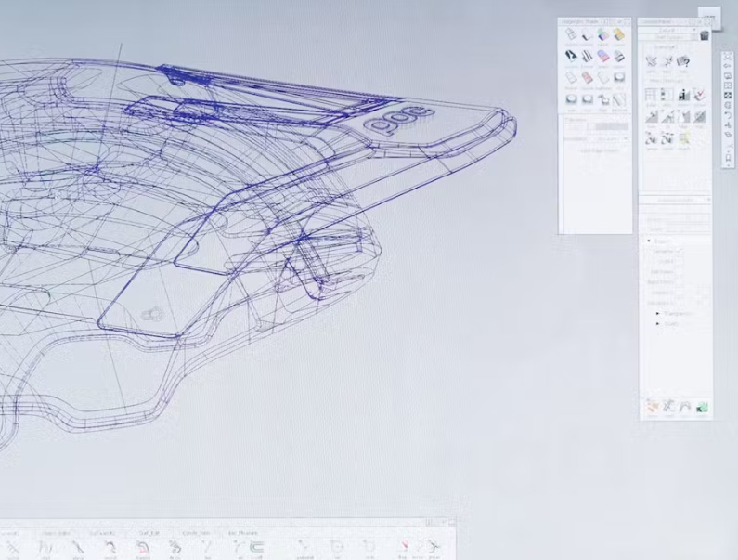This screenshot has width=738, height=560.
Task: Select the yellow shading icon in top row
Action: click(x=619, y=34)
